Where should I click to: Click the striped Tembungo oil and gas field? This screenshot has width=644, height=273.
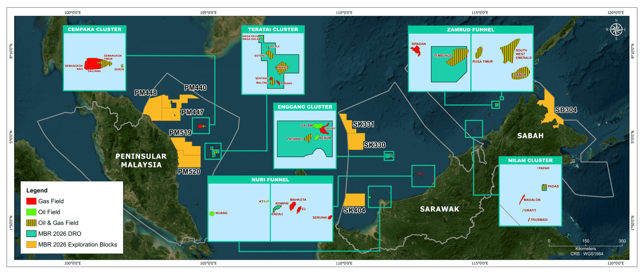pyautogui.click(x=458, y=58)
